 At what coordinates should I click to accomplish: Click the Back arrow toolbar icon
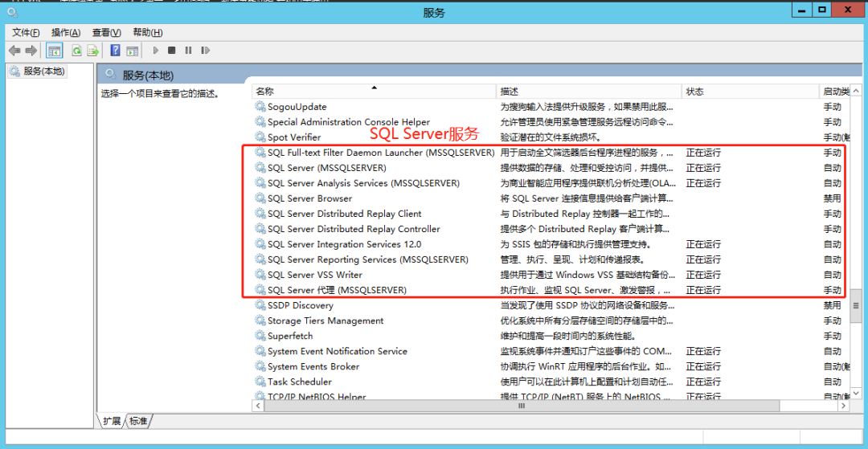point(14,51)
